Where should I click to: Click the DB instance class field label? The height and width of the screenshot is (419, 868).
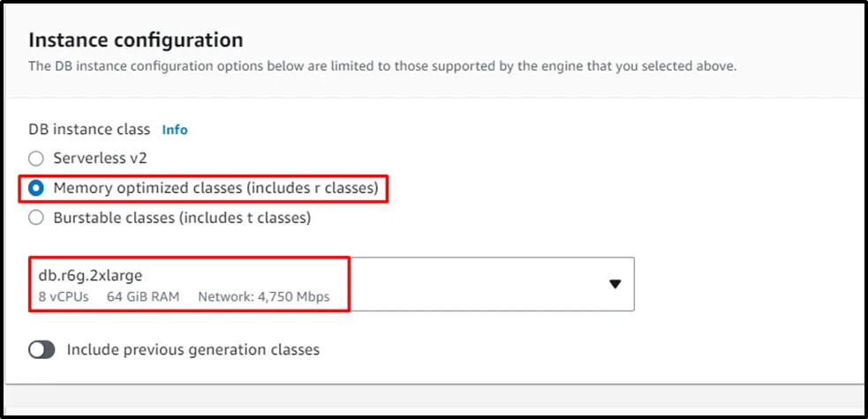[x=90, y=130]
